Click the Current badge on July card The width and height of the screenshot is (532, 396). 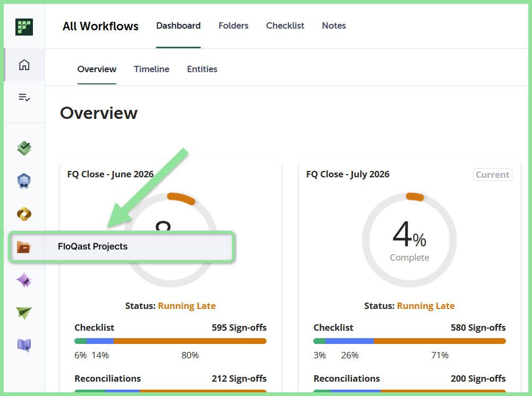[492, 175]
